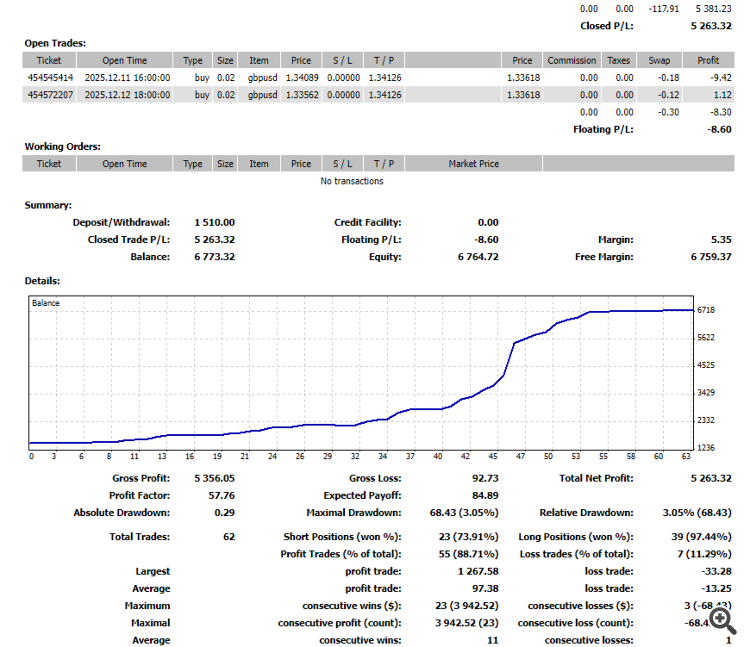Click the swap value -0.12
750x647 pixels.
668,95
